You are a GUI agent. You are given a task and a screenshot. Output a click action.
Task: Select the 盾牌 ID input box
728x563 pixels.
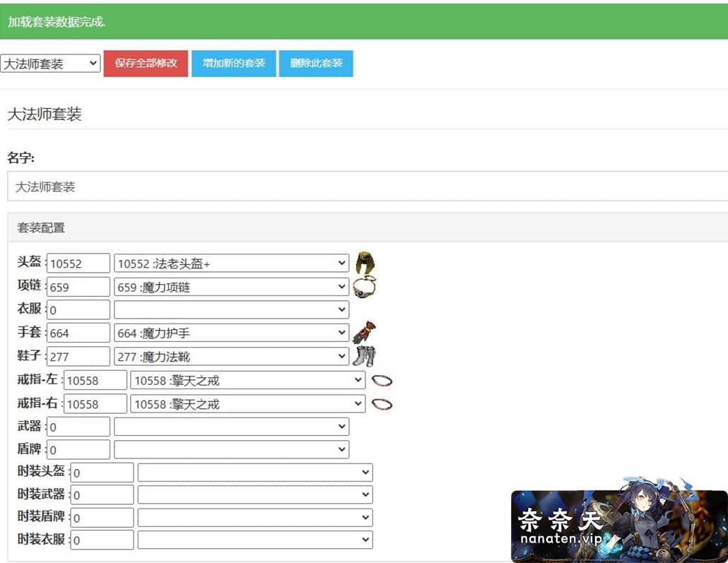78,449
